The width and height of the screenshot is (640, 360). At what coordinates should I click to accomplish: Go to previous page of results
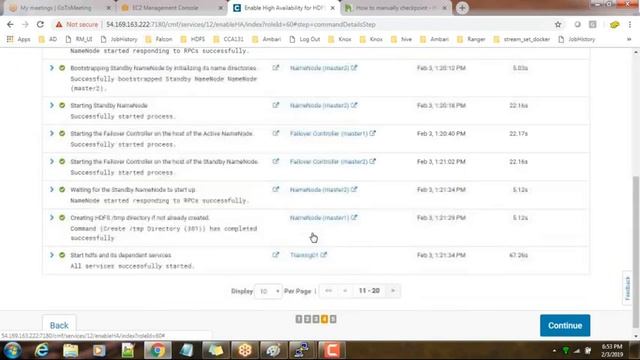coord(345,291)
